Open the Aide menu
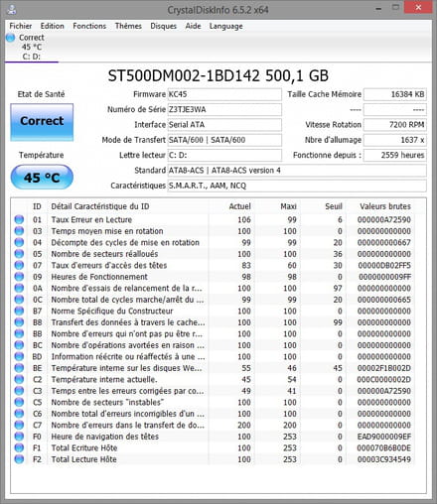437x504 pixels. [193, 26]
